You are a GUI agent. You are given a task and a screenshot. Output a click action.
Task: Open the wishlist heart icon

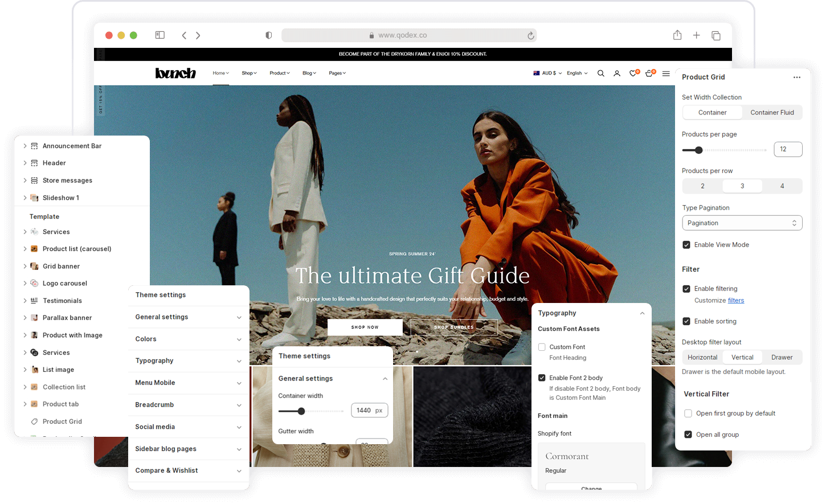(633, 73)
